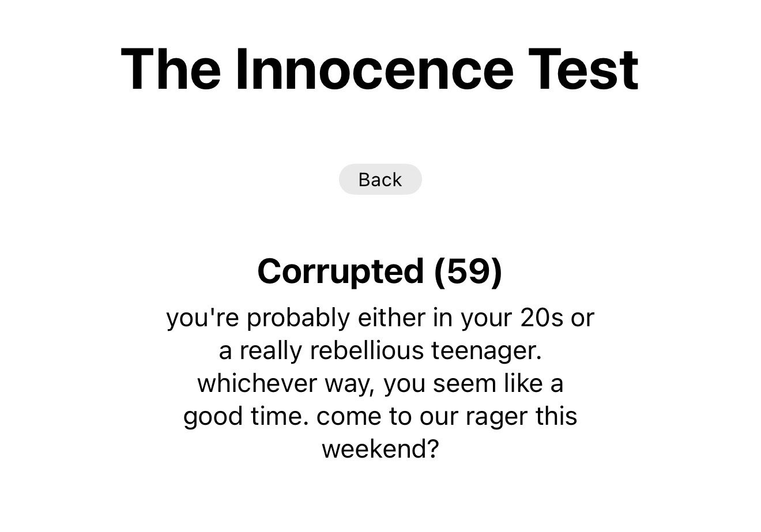Click the word "probably" in the description
The image size is (761, 532).
click(x=298, y=318)
